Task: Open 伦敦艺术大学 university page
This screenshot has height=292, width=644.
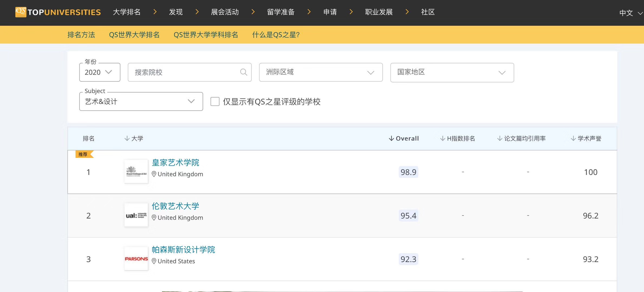Action: tap(175, 206)
